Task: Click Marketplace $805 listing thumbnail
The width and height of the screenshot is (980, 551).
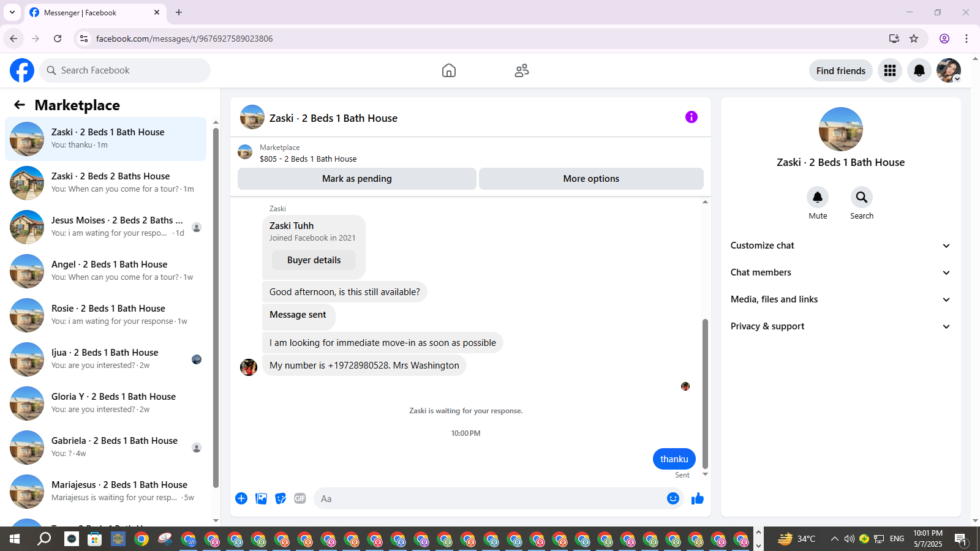Action: (245, 152)
